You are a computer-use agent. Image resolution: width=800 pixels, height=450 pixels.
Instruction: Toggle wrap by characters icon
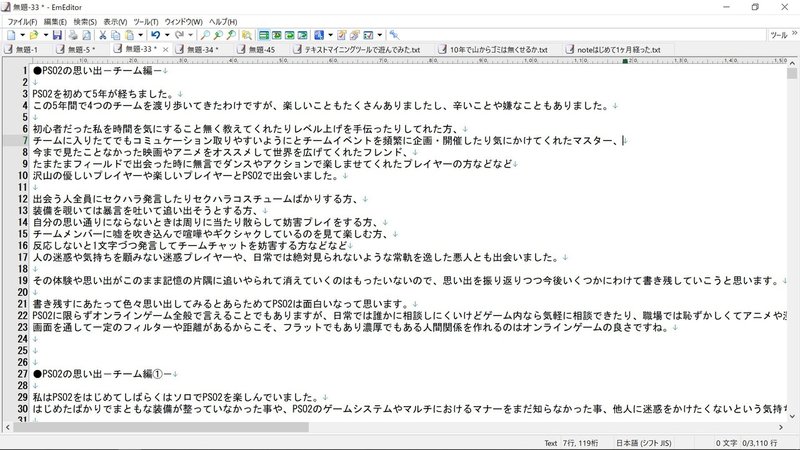[x=277, y=35]
